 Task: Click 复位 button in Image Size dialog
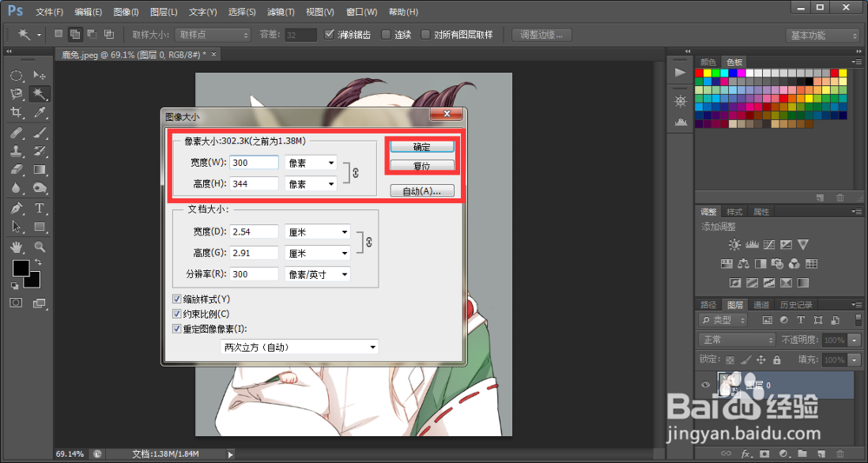[423, 166]
